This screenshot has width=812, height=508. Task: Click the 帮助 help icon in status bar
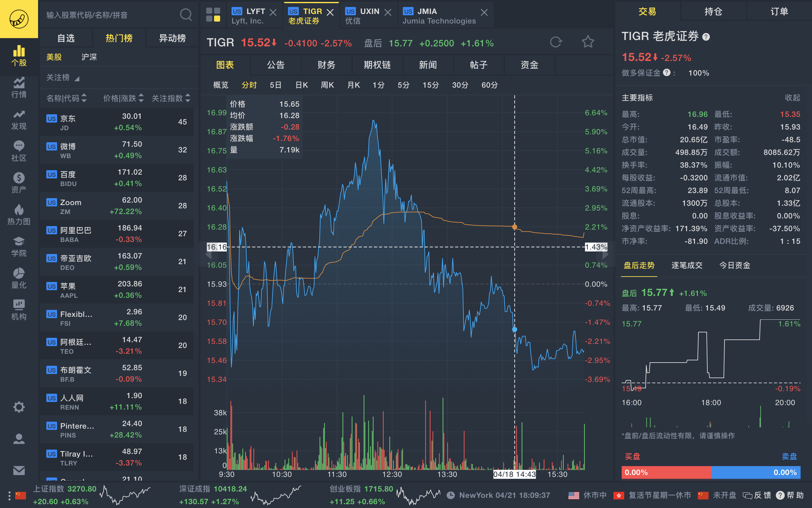(x=780, y=495)
